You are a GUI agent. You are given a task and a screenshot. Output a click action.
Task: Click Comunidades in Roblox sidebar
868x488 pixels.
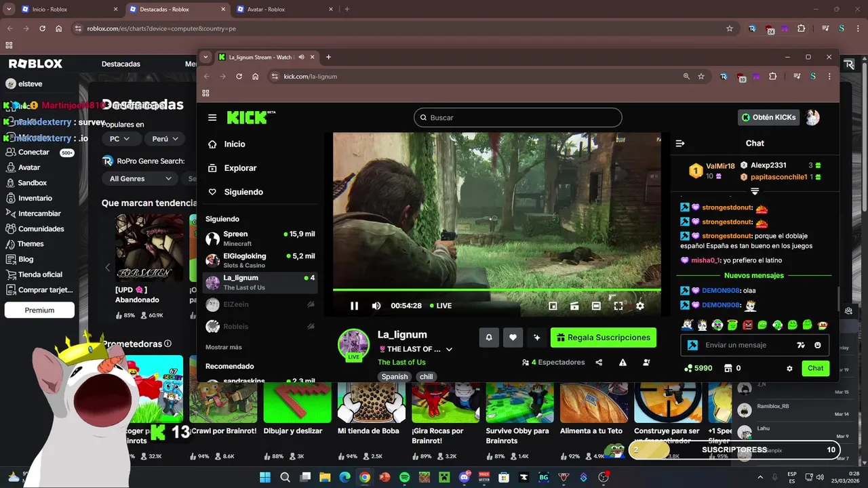[x=41, y=228]
